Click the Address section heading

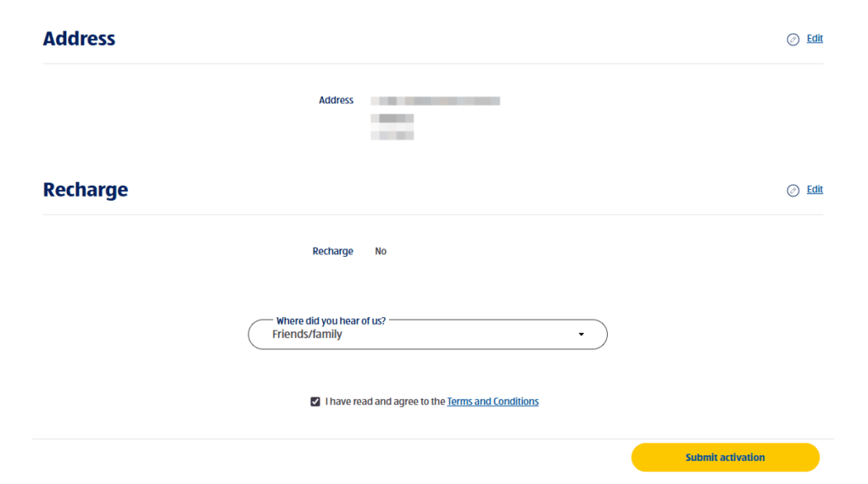pos(79,39)
